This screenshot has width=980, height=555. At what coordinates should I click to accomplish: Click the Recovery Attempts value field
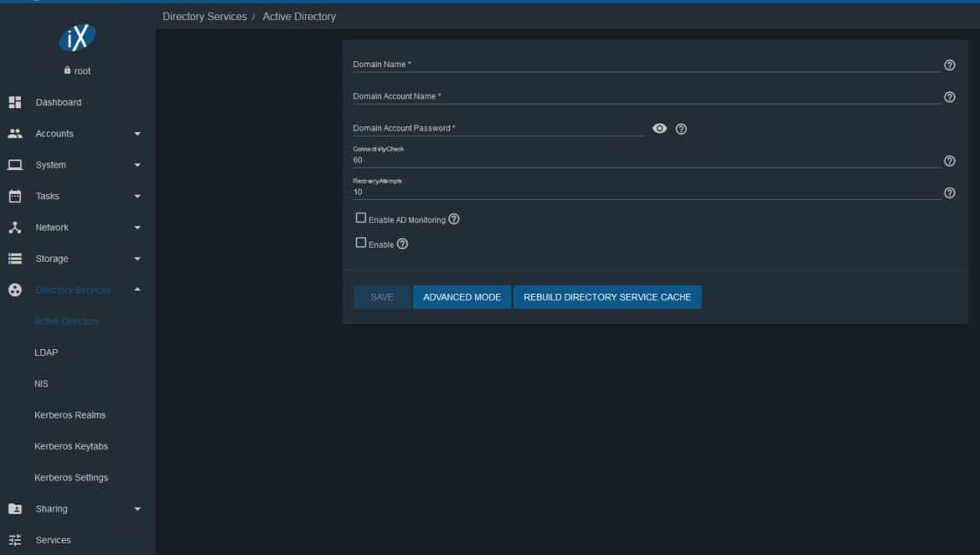click(x=647, y=193)
